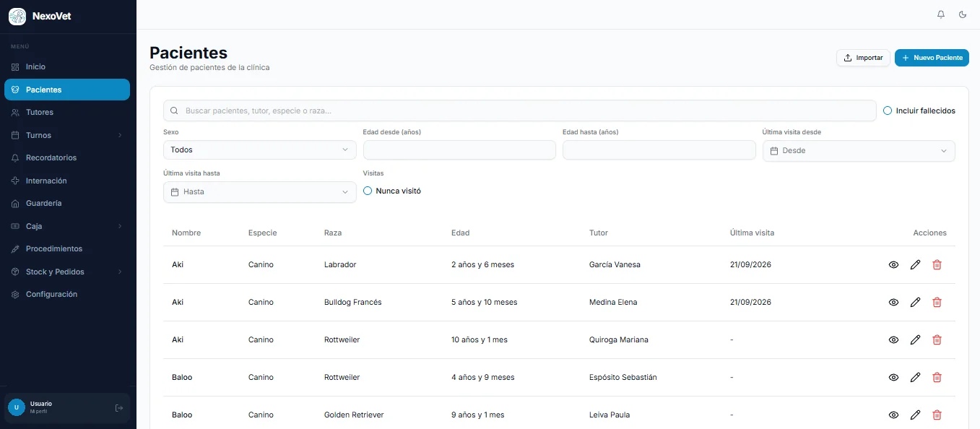Edit the 10-year-old Rottweiler Aki

(x=915, y=340)
